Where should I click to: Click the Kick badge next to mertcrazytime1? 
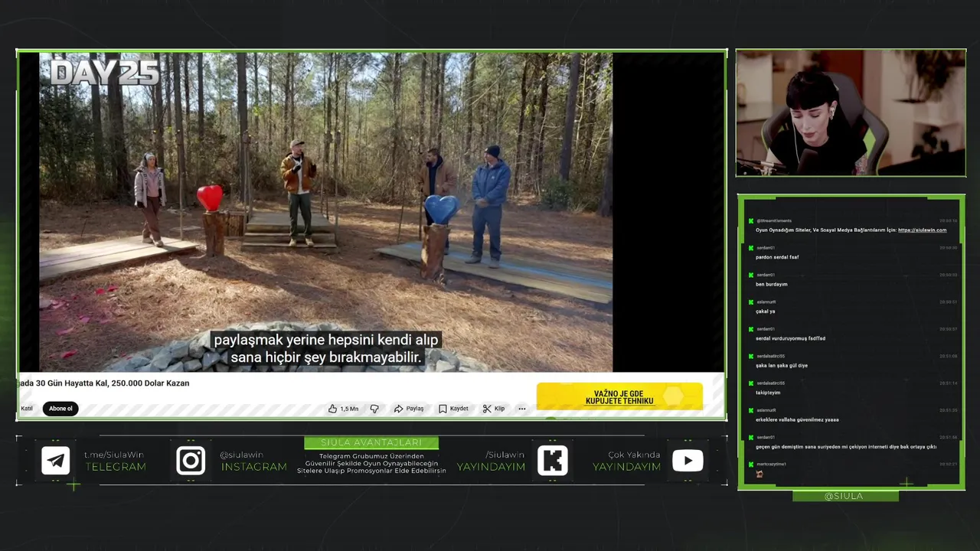click(x=751, y=465)
